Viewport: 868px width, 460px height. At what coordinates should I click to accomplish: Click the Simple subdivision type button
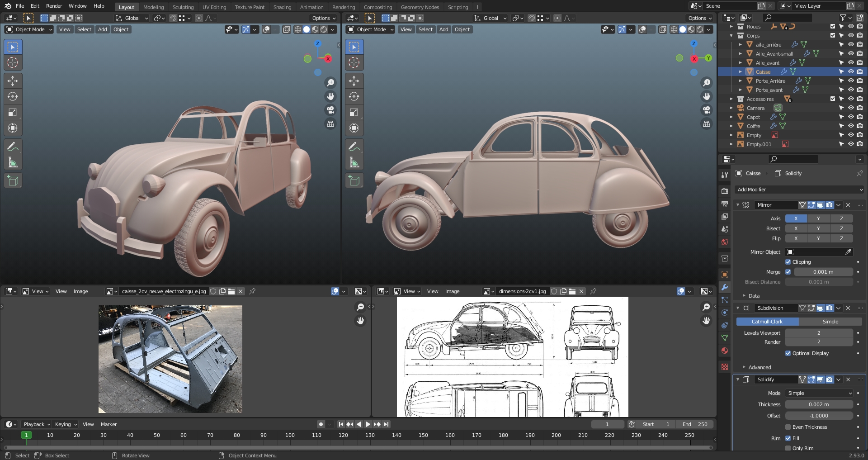click(x=830, y=322)
